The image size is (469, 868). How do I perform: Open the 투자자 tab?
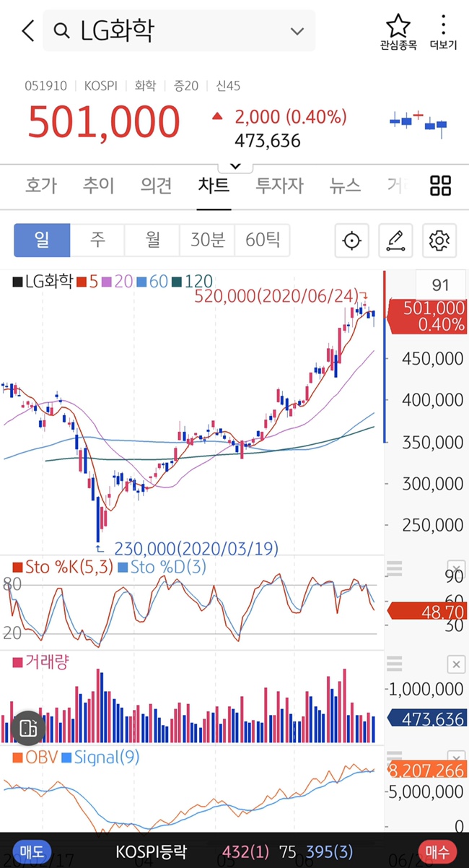(x=279, y=186)
